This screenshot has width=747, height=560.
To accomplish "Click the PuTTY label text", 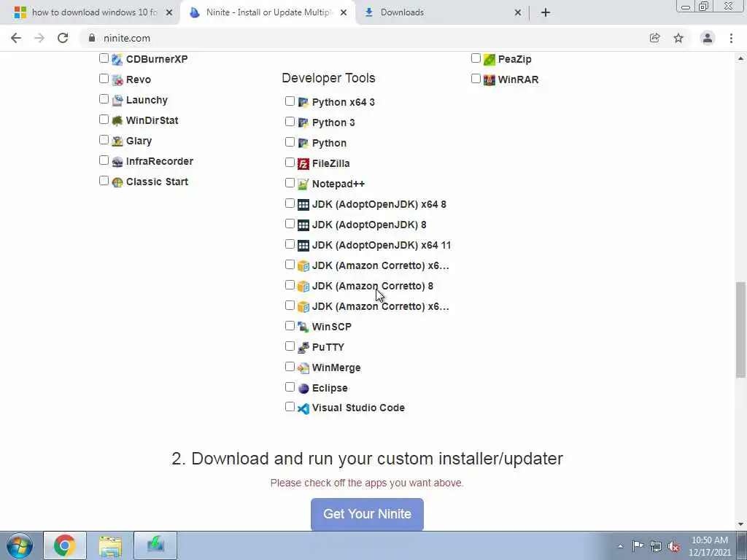I will (x=328, y=347).
